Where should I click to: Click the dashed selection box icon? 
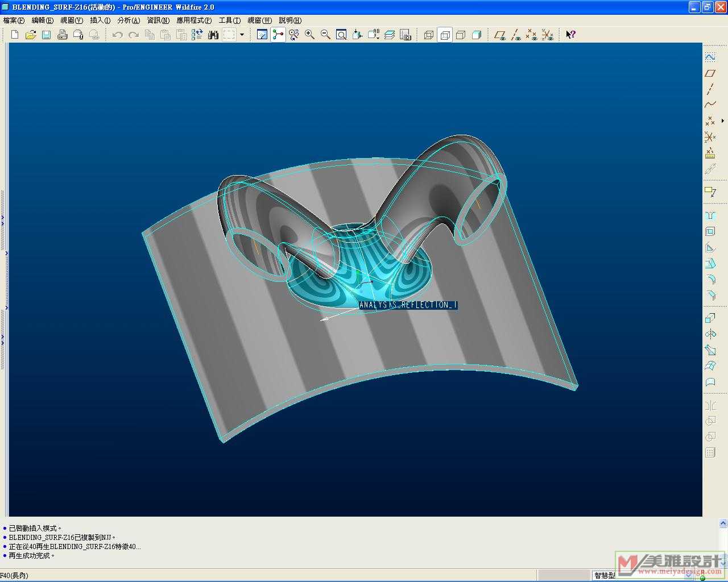click(x=229, y=35)
